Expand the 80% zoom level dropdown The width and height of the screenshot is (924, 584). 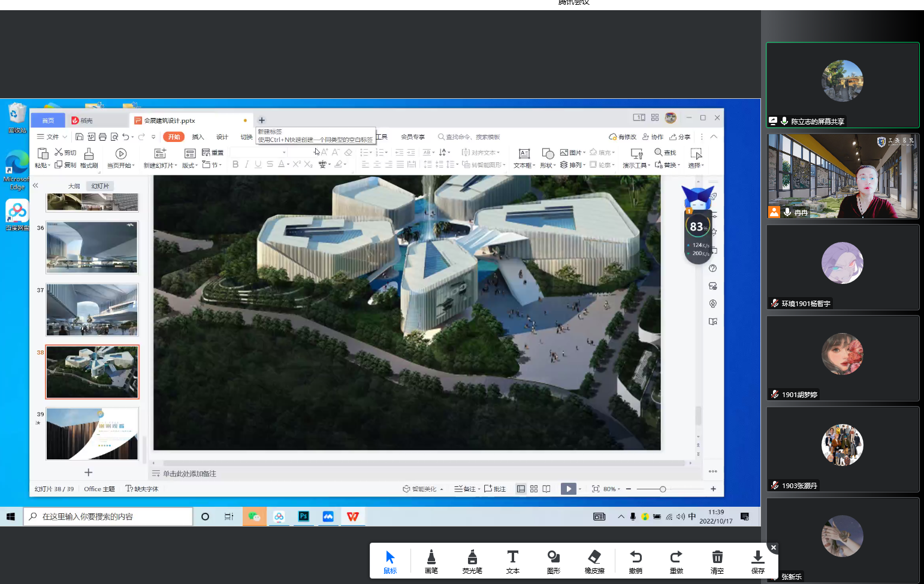(612, 489)
